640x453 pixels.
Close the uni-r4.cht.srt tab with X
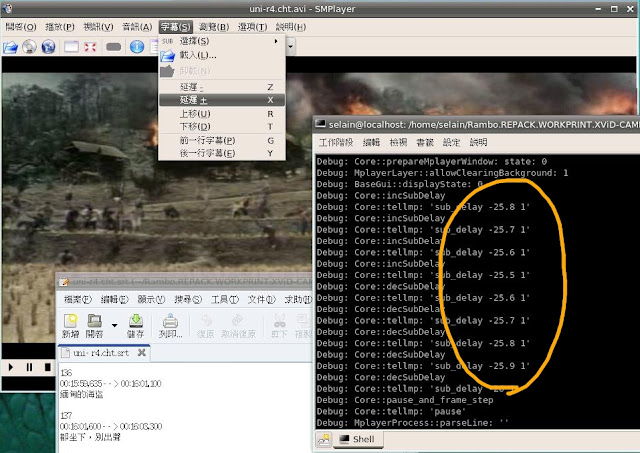click(x=142, y=352)
